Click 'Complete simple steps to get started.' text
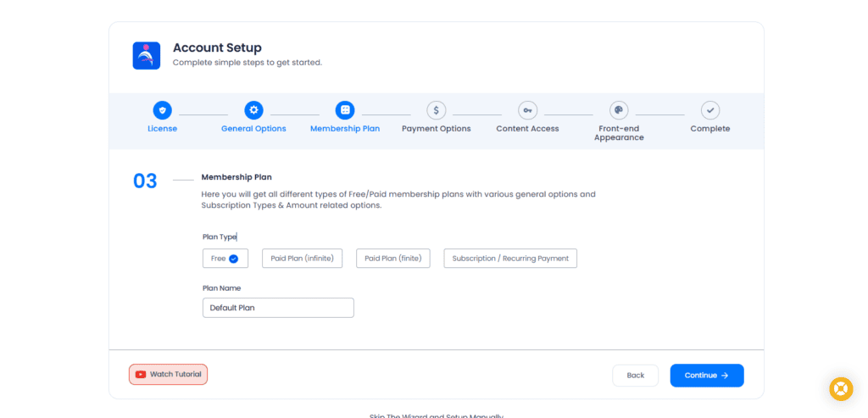The width and height of the screenshot is (868, 418). click(x=248, y=63)
